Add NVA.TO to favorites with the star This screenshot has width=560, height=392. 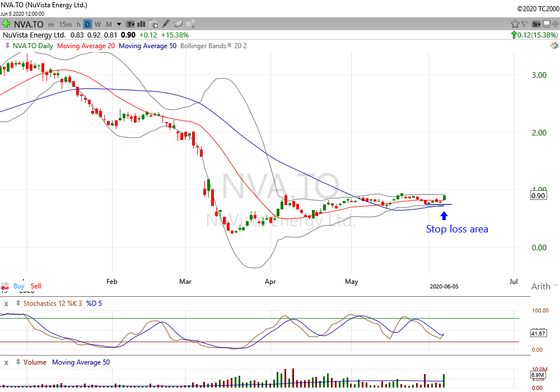[515, 24]
